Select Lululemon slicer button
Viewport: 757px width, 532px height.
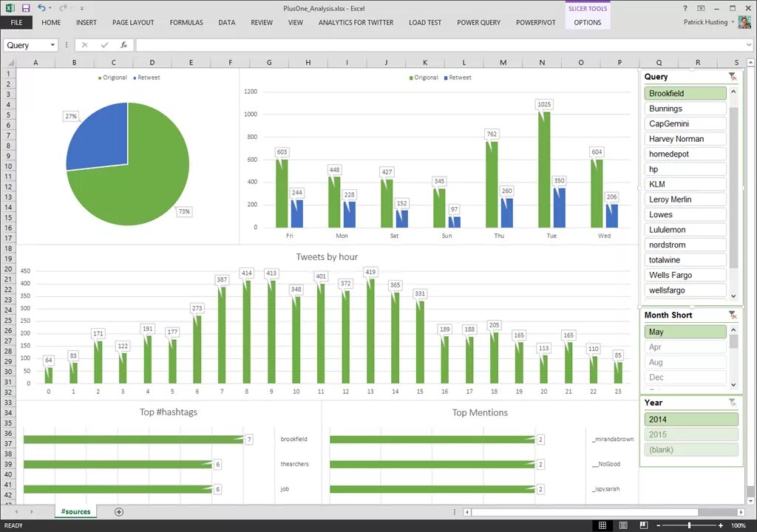click(x=685, y=230)
